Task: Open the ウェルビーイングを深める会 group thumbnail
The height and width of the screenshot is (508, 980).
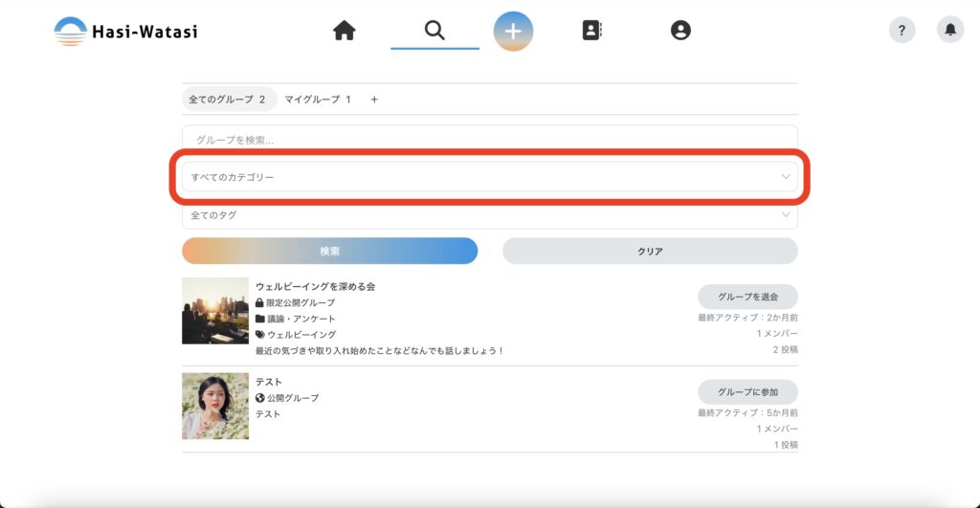Action: [215, 311]
